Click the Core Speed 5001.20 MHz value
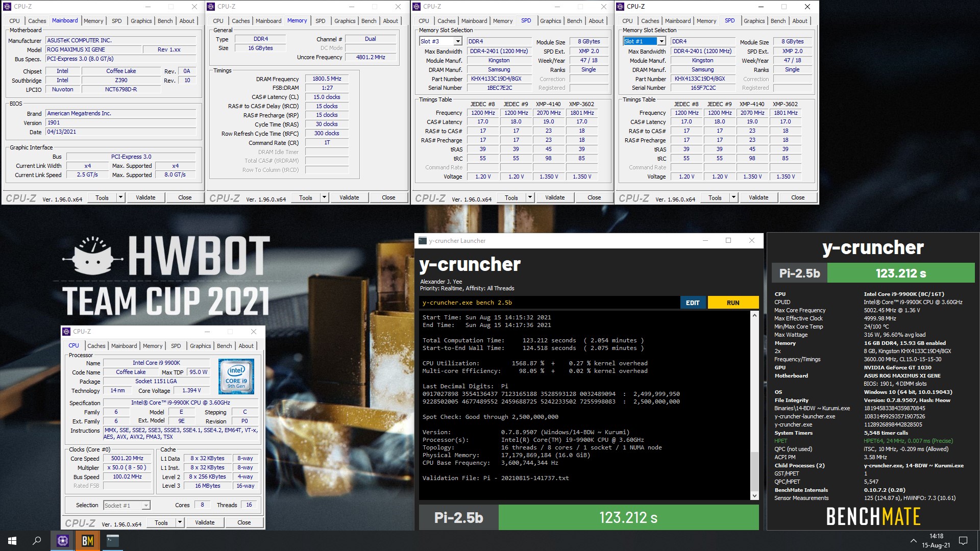Image resolution: width=980 pixels, height=551 pixels. (128, 459)
